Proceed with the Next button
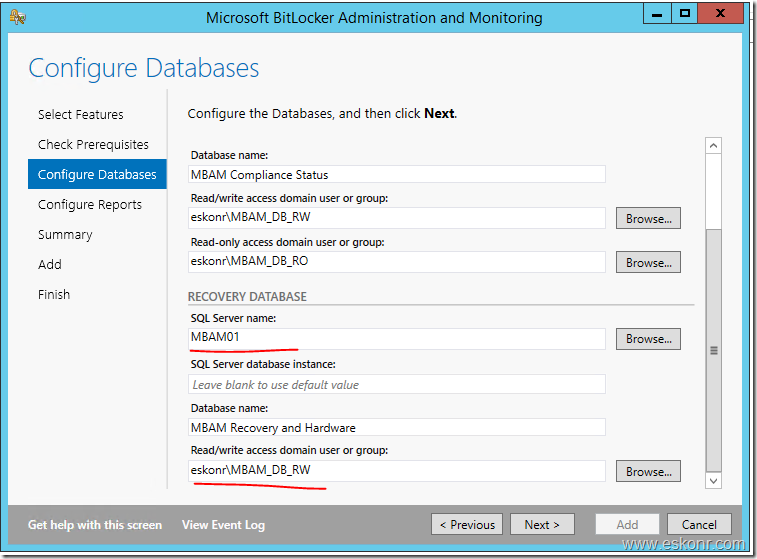Viewport: 757px width, 559px height. [x=542, y=524]
